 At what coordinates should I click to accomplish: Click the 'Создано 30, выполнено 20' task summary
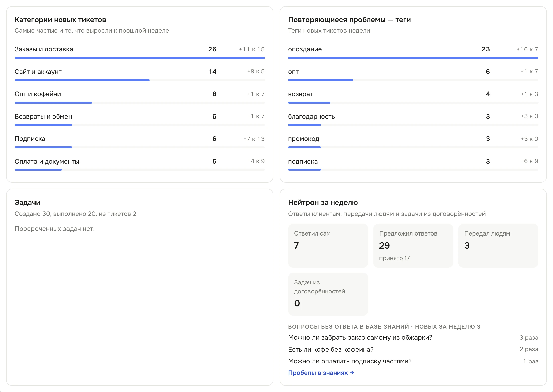tap(55, 214)
